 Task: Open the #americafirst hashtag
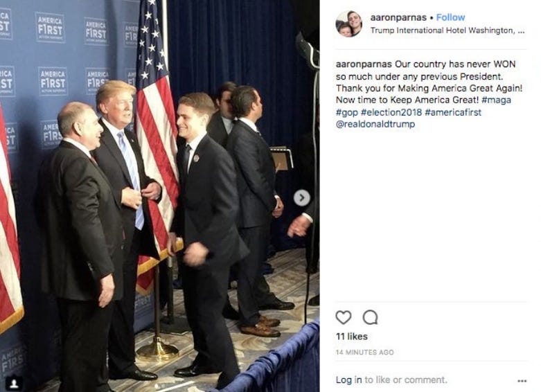[453, 112]
